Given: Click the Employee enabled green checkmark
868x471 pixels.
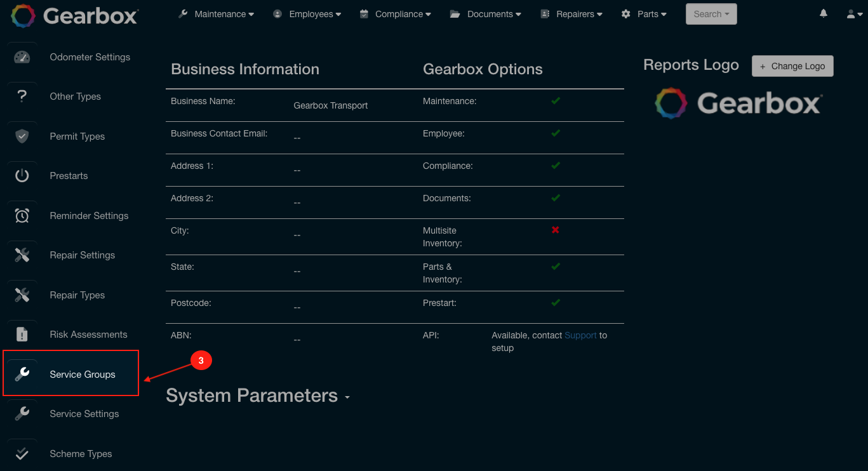Looking at the screenshot, I should click(x=556, y=133).
